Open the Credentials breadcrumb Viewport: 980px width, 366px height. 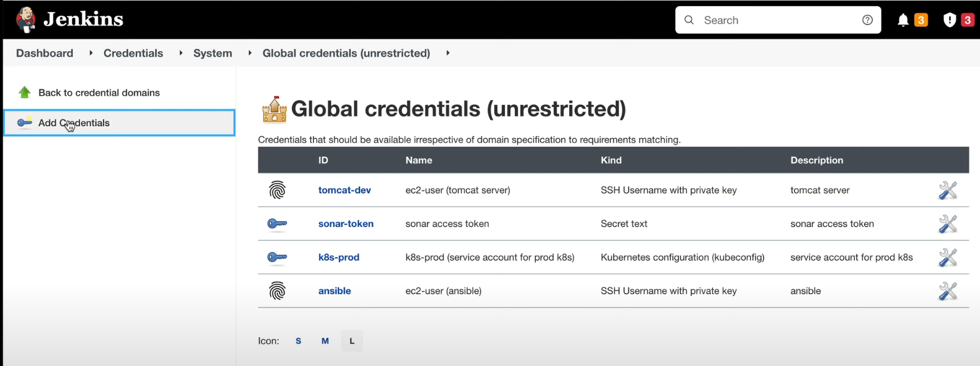133,53
